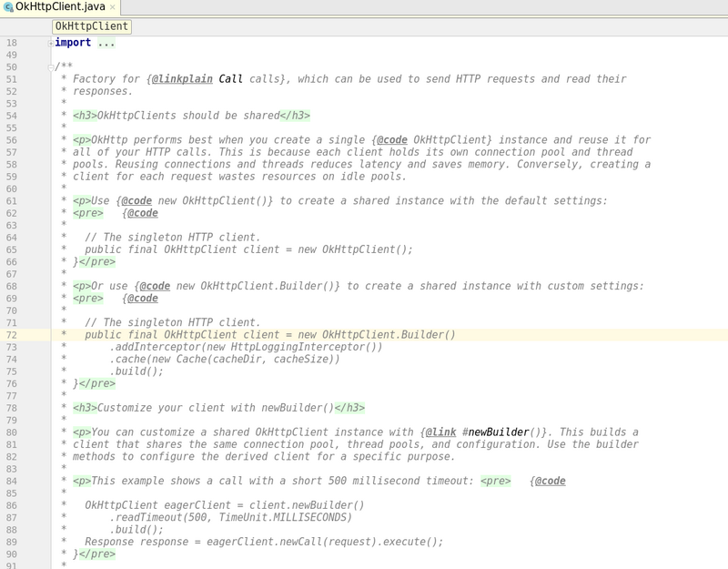This screenshot has width=728, height=569.
Task: Click the @code tag on line 62
Action: pos(143,213)
